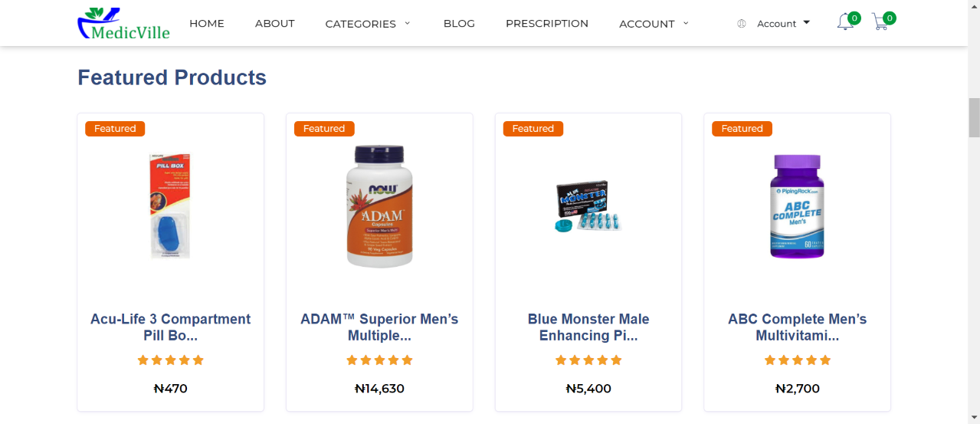
Task: Select the Acu-Life Pill Box product image
Action: (x=170, y=205)
